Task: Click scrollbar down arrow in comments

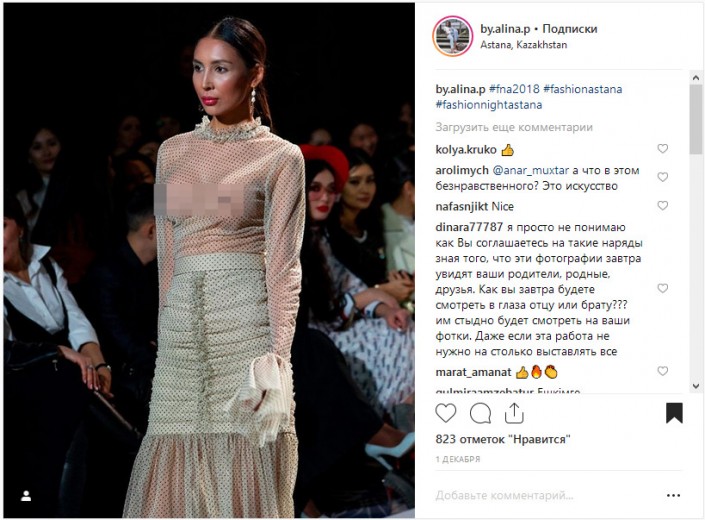Action: pos(696,386)
